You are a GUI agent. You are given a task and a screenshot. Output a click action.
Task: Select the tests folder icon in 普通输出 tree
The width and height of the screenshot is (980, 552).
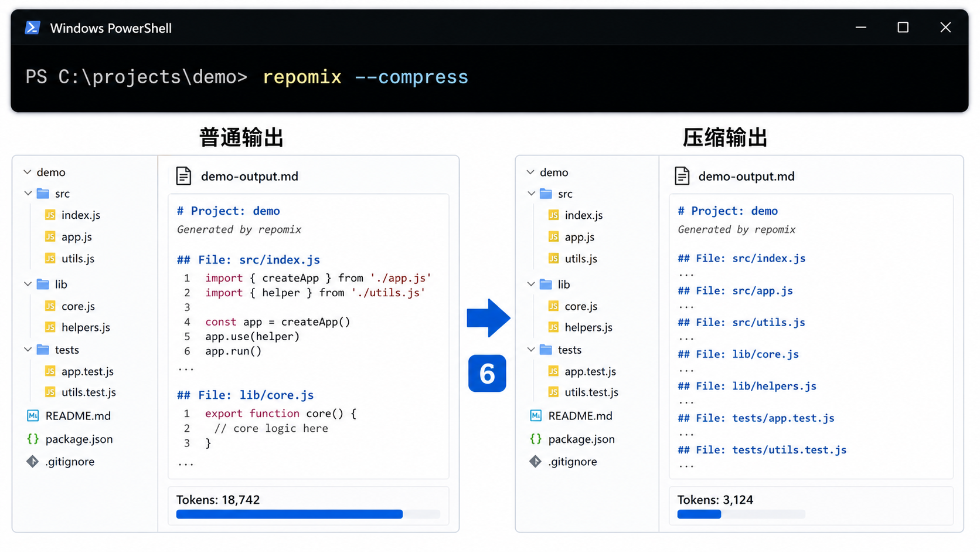(43, 350)
